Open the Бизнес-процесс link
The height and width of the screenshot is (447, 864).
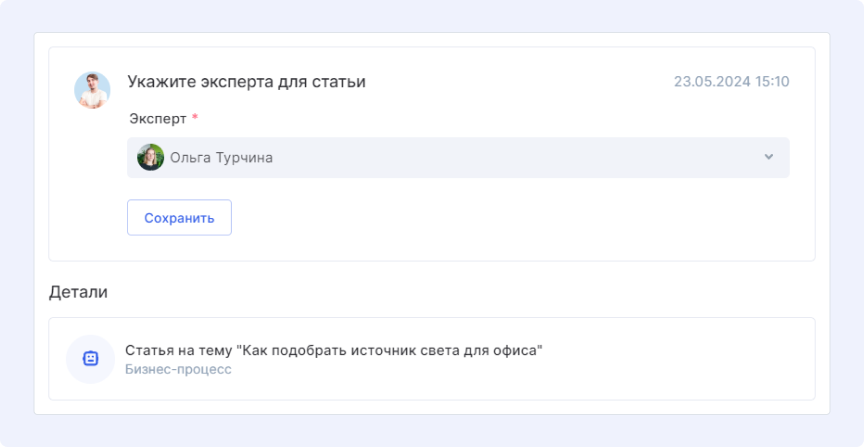point(177,369)
